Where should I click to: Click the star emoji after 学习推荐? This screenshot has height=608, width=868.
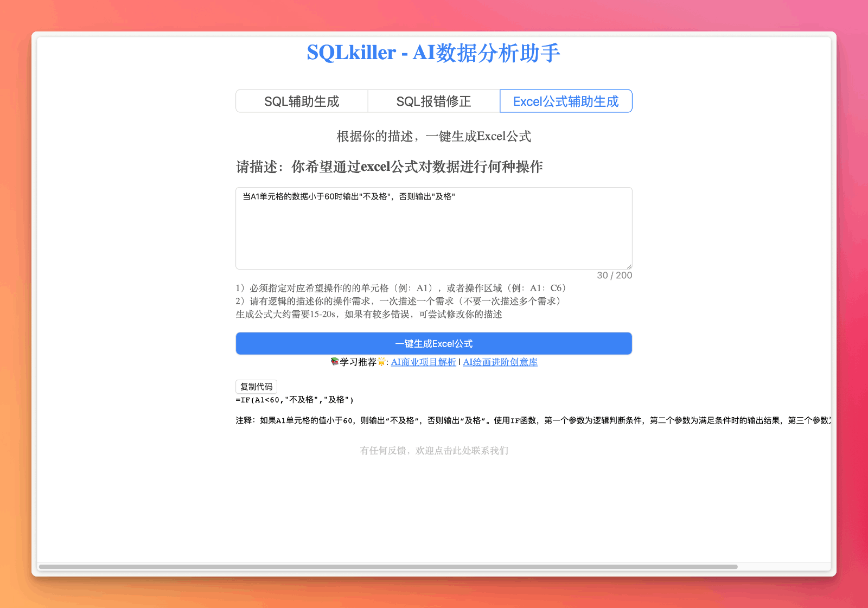tap(381, 361)
